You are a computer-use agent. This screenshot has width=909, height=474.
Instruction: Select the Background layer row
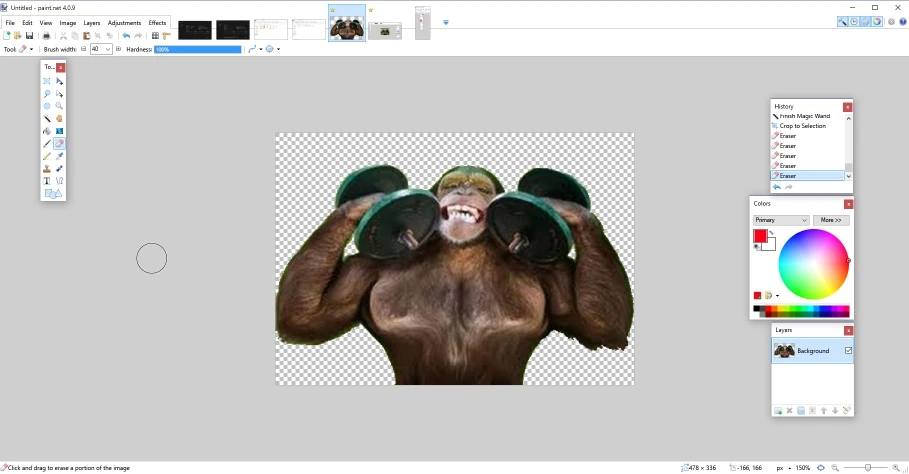(812, 351)
